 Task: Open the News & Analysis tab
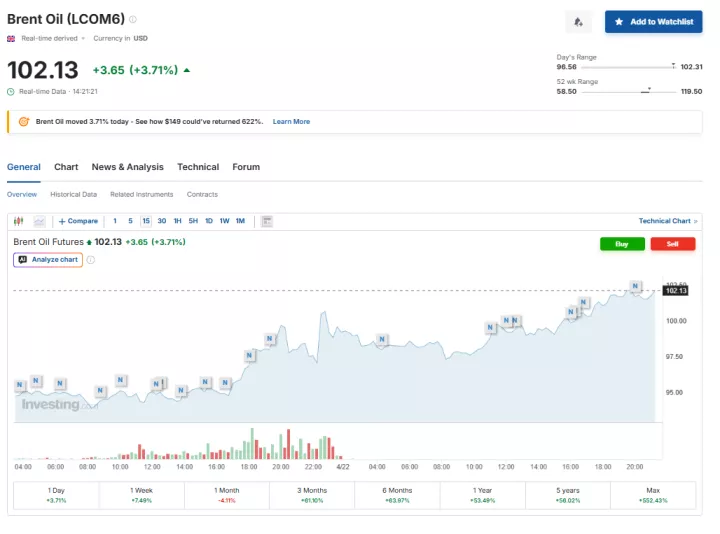pos(127,167)
